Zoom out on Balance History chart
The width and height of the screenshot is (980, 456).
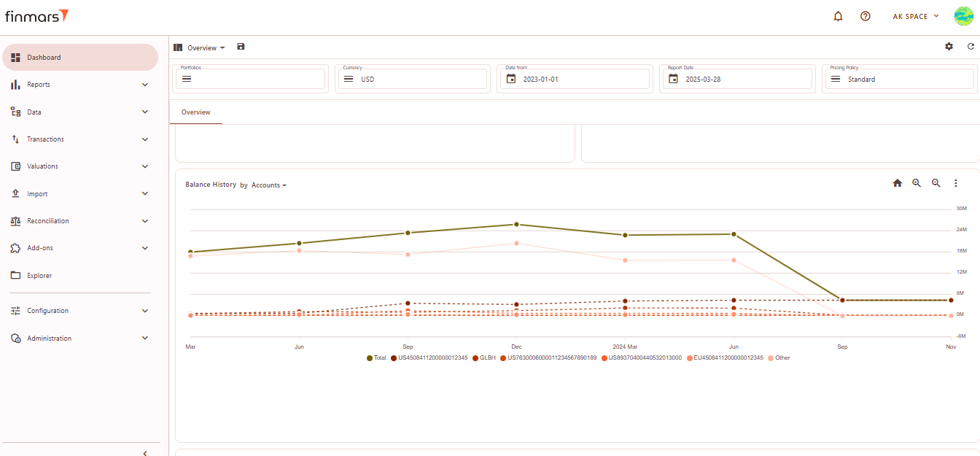(936, 183)
